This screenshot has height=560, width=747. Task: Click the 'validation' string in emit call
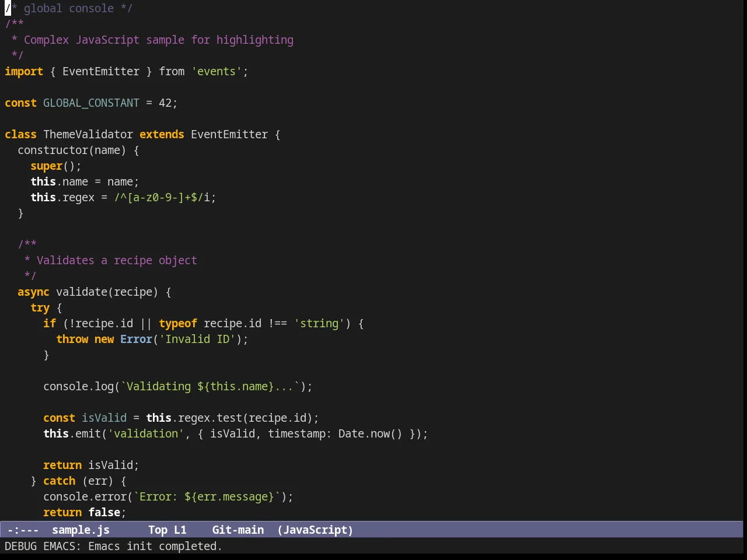coord(146,433)
